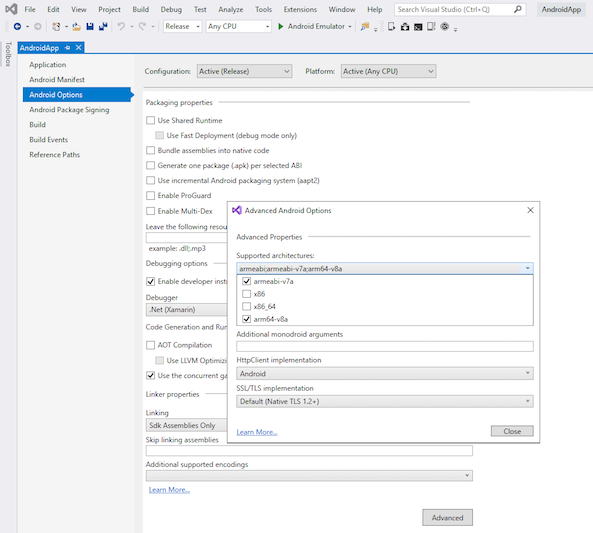The image size is (593, 533).
Task: Click the Visual Studio icon in dialog title
Action: pos(237,210)
